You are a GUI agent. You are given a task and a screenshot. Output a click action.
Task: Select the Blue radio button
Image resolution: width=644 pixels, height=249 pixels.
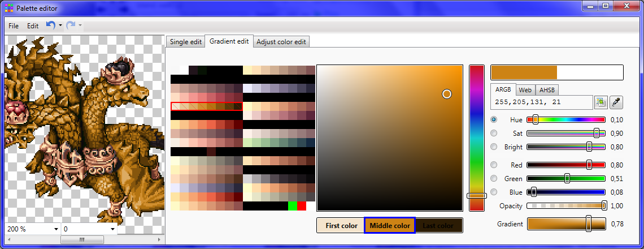coord(494,192)
